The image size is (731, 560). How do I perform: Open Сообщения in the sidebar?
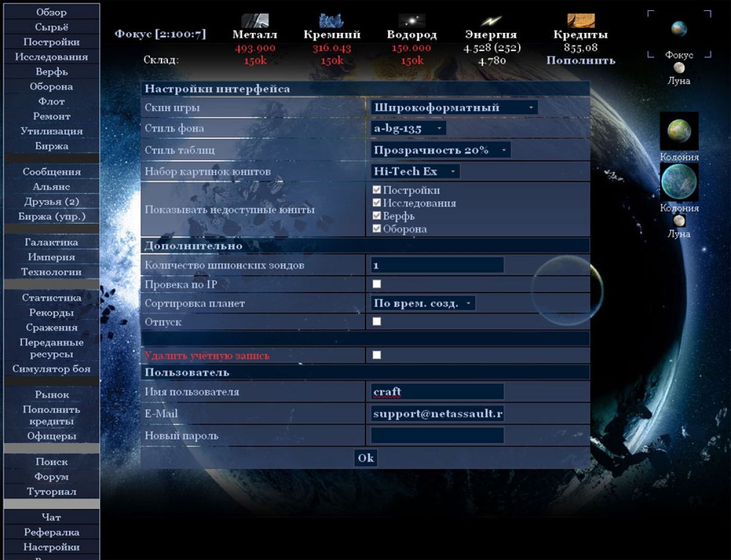tap(52, 172)
